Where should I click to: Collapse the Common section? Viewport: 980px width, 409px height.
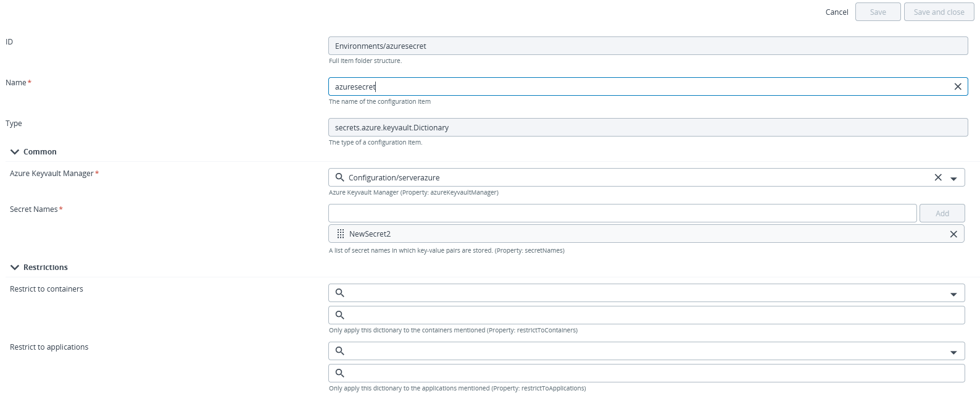(15, 152)
